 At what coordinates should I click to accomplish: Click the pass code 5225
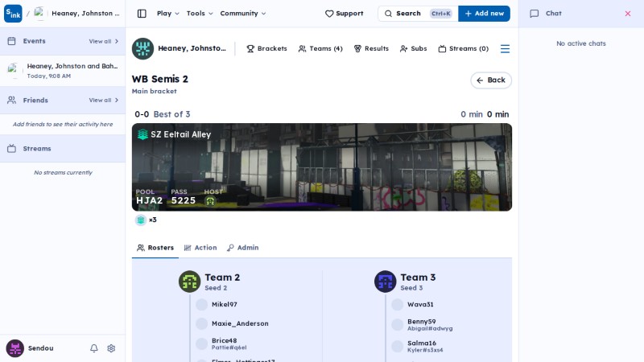click(184, 200)
